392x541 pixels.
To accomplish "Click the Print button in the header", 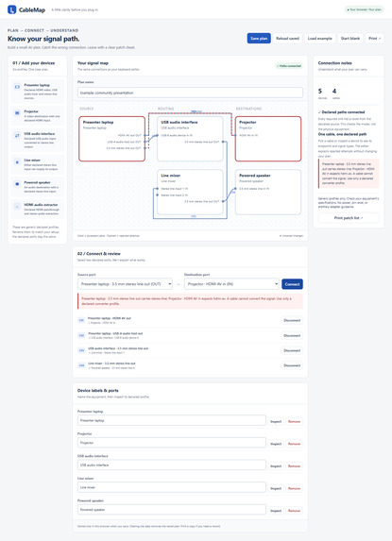I will click(374, 39).
